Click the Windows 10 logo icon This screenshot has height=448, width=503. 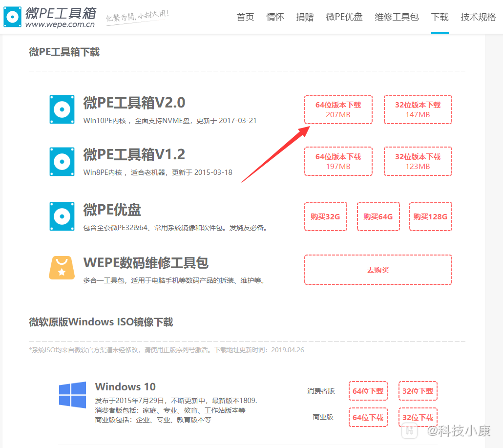(x=72, y=395)
